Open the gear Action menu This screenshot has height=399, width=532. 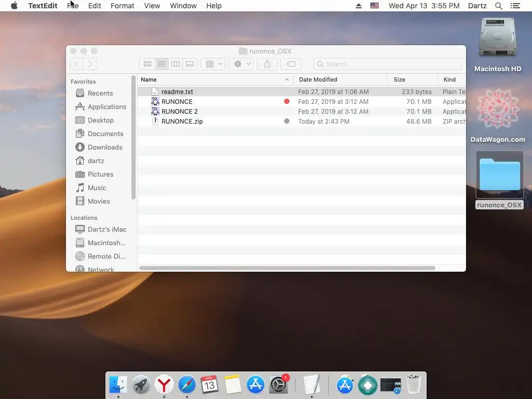coord(241,64)
